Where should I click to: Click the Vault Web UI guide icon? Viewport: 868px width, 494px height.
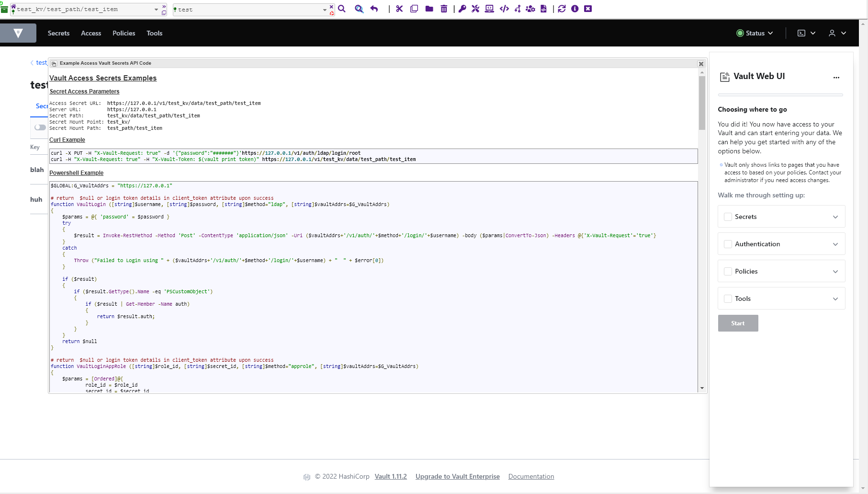725,77
